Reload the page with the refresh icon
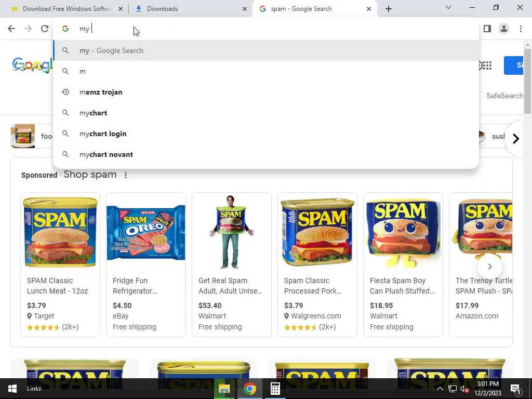Viewport: 532px width, 399px height. click(45, 29)
